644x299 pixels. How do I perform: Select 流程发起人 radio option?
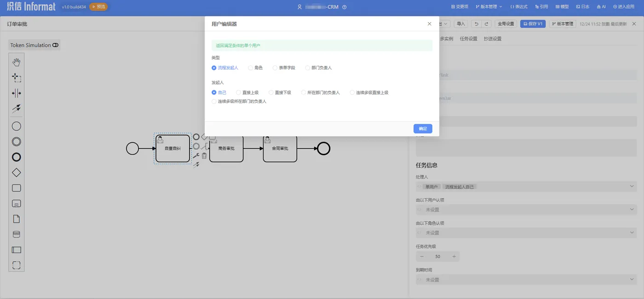tap(225, 68)
